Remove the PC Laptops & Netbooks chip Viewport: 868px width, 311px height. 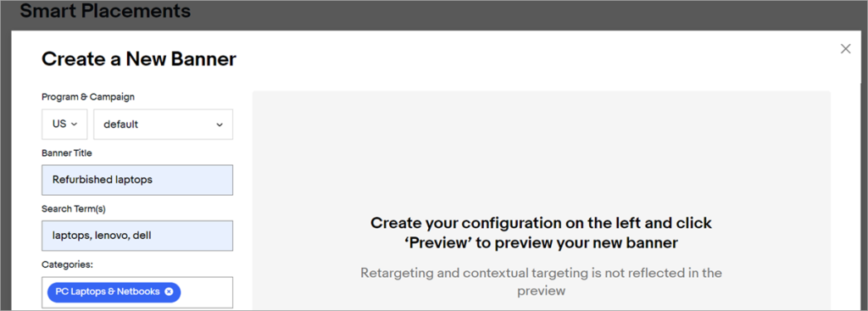coord(169,292)
